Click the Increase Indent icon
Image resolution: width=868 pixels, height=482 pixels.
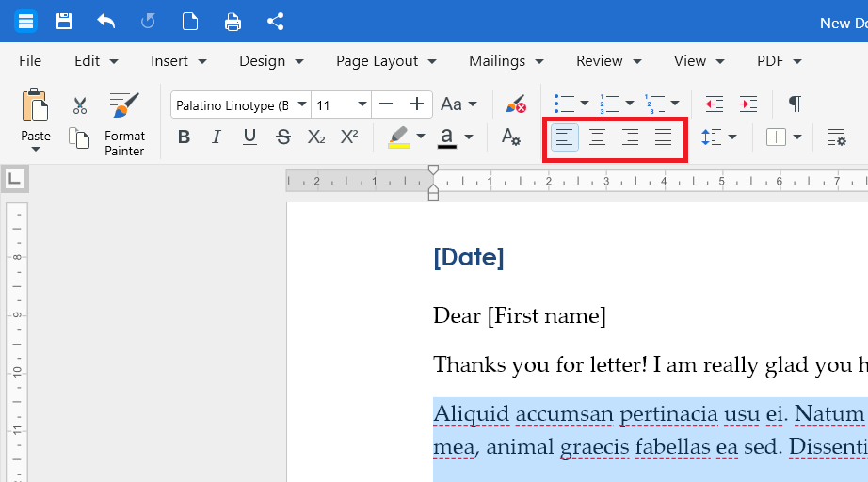click(x=747, y=104)
